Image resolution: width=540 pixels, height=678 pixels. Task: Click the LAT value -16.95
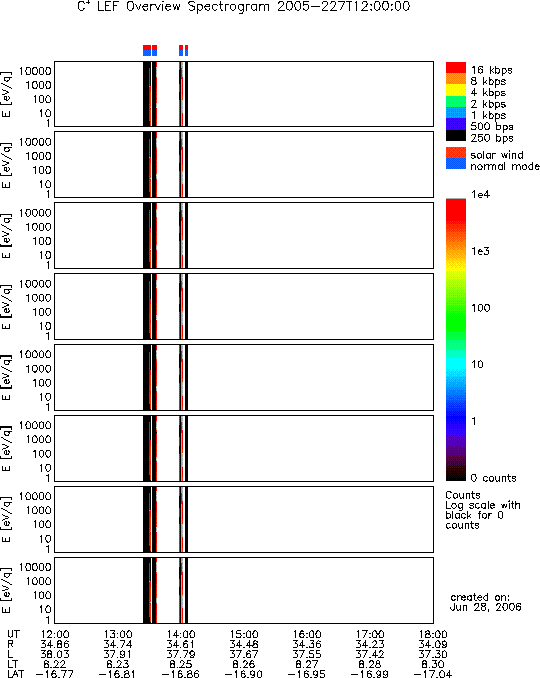point(307,674)
